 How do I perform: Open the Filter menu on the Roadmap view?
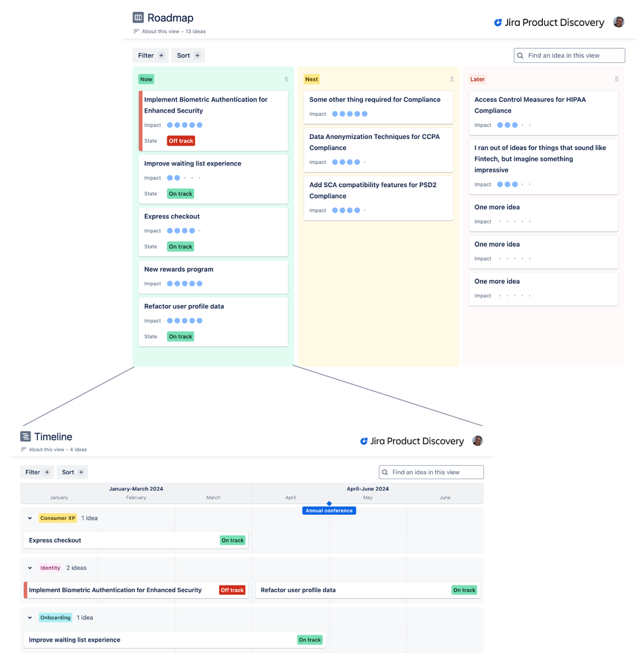(150, 55)
